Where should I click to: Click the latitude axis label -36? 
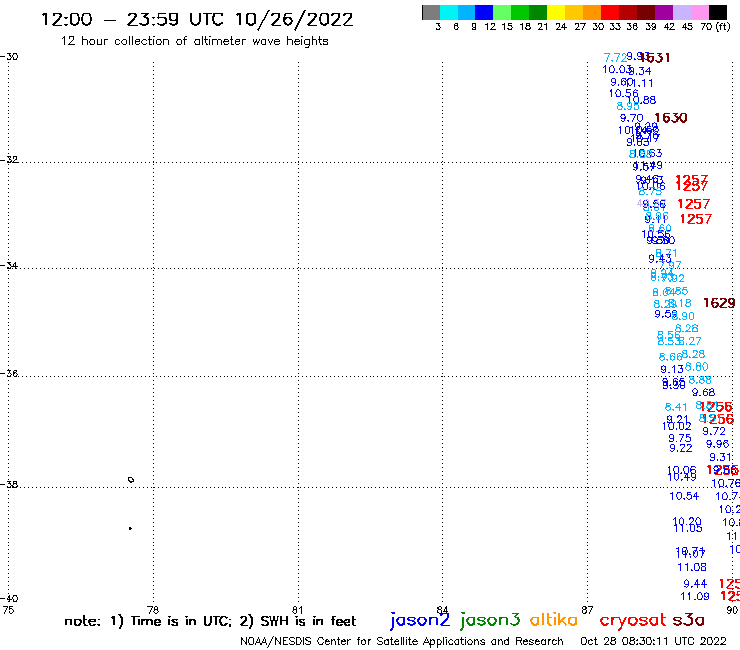click(x=9, y=373)
